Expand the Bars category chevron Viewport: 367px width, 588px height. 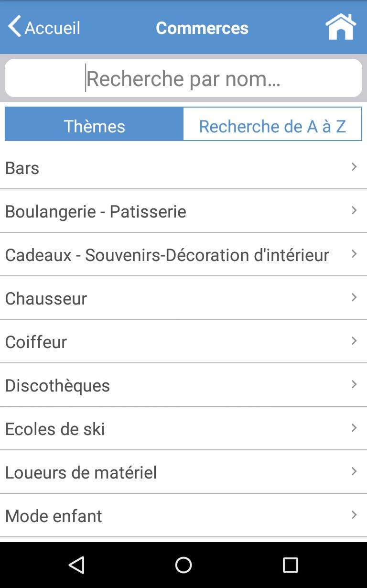[x=354, y=167]
